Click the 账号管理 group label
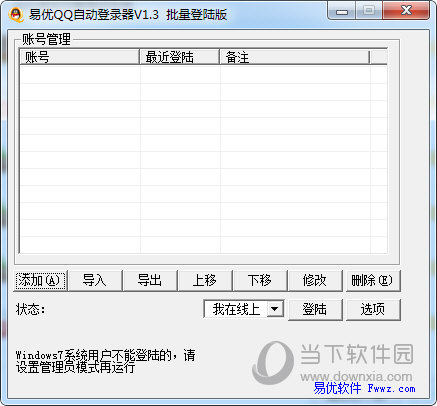The height and width of the screenshot is (406, 437). tap(46, 39)
